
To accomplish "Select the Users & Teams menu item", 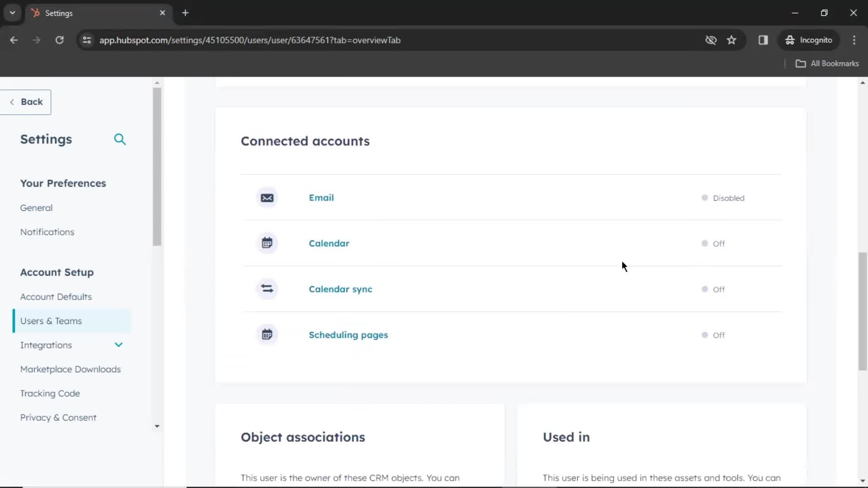I will (51, 320).
